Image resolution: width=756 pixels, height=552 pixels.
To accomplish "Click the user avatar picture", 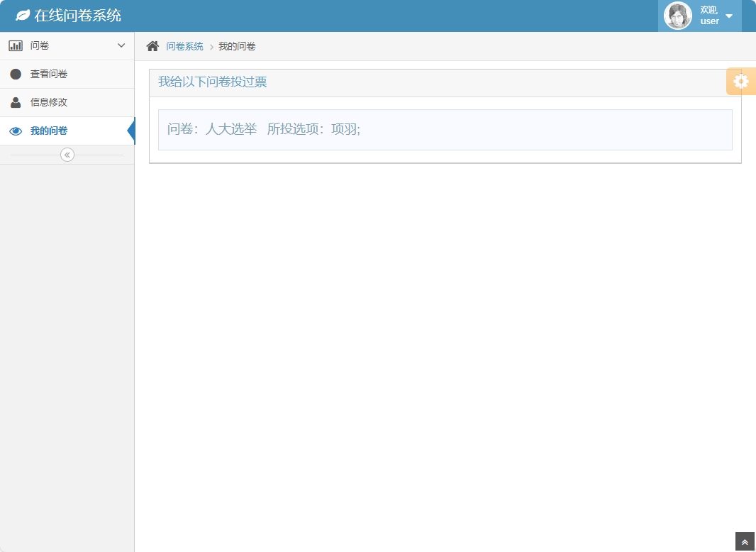I will (x=677, y=15).
